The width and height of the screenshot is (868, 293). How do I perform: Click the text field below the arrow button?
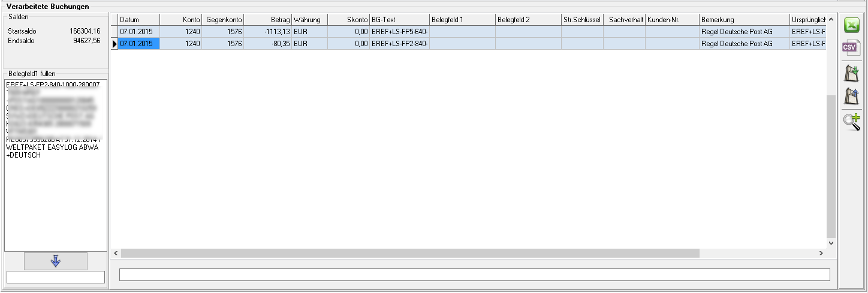tap(56, 277)
